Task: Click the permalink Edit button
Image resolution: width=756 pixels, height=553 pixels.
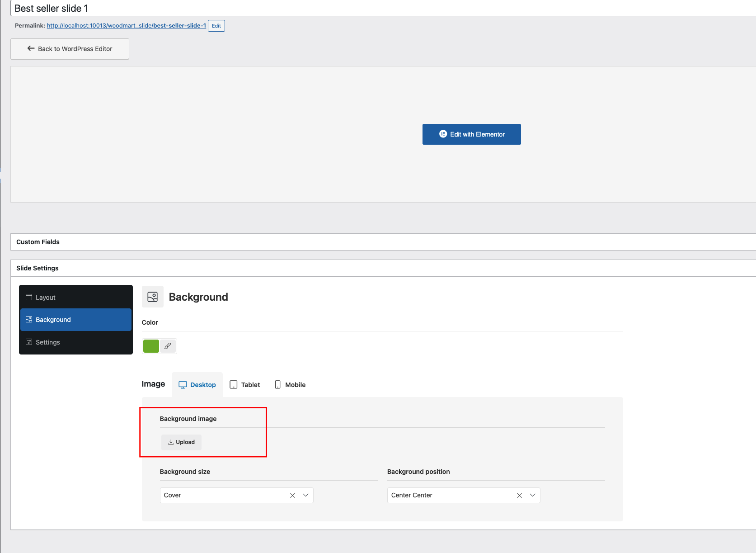Action: pos(216,26)
